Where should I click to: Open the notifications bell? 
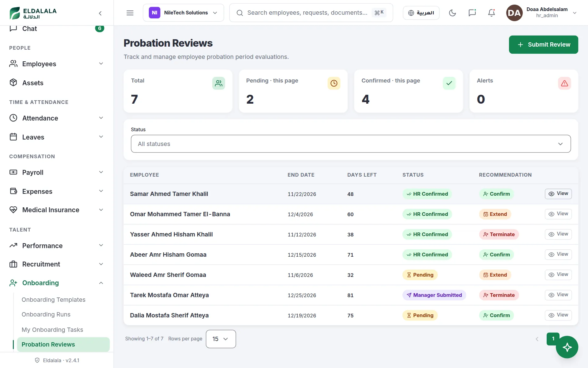pyautogui.click(x=492, y=13)
